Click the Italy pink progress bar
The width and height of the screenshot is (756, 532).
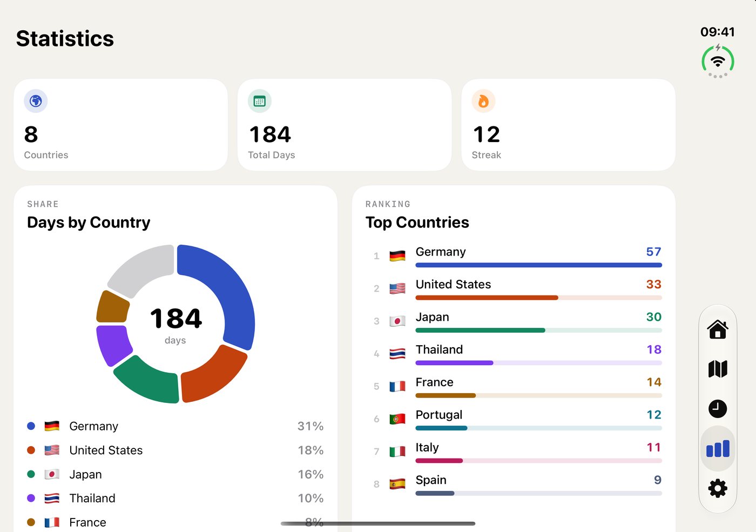tap(538, 461)
